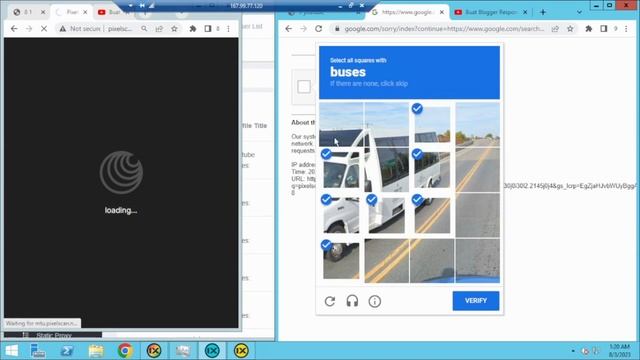This screenshot has height=360, width=640.
Task: Open tab search chevron in right Chrome
Action: (579, 12)
